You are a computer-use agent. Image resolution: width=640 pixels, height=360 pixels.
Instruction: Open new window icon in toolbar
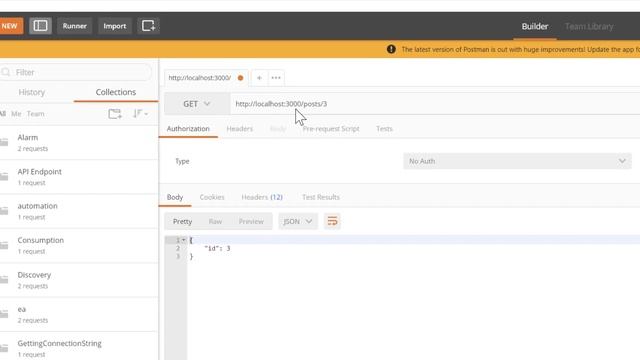coord(148,26)
